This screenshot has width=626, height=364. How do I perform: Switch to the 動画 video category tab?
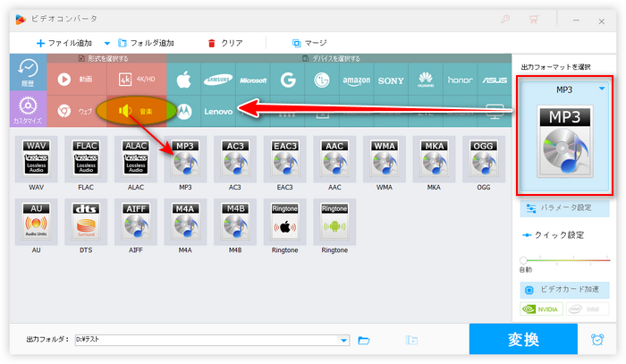(x=77, y=79)
